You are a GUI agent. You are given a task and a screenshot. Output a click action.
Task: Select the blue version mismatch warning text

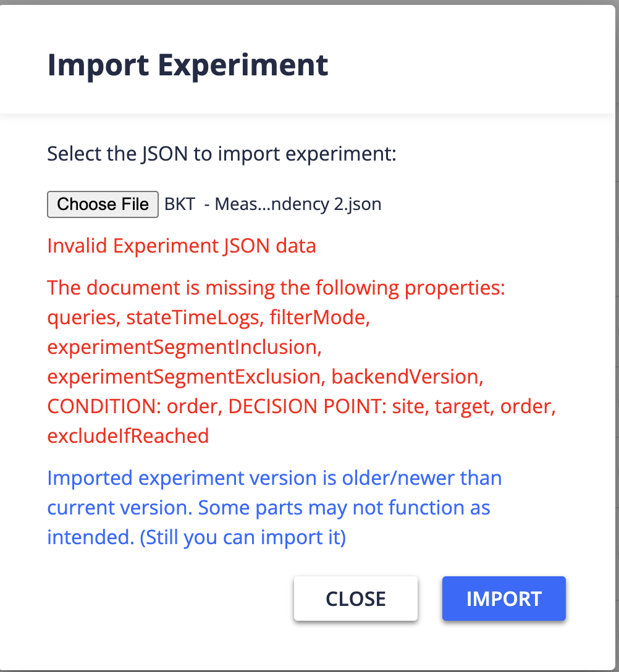(x=274, y=507)
